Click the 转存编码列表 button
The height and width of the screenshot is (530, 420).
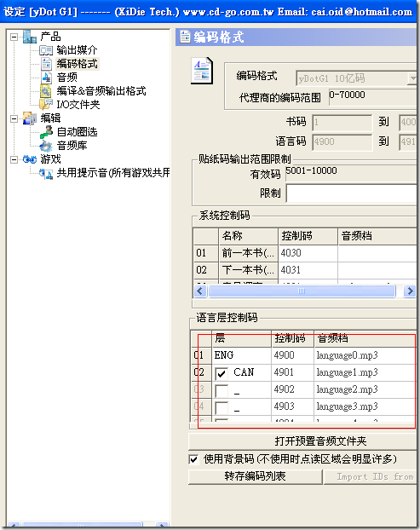pos(255,476)
